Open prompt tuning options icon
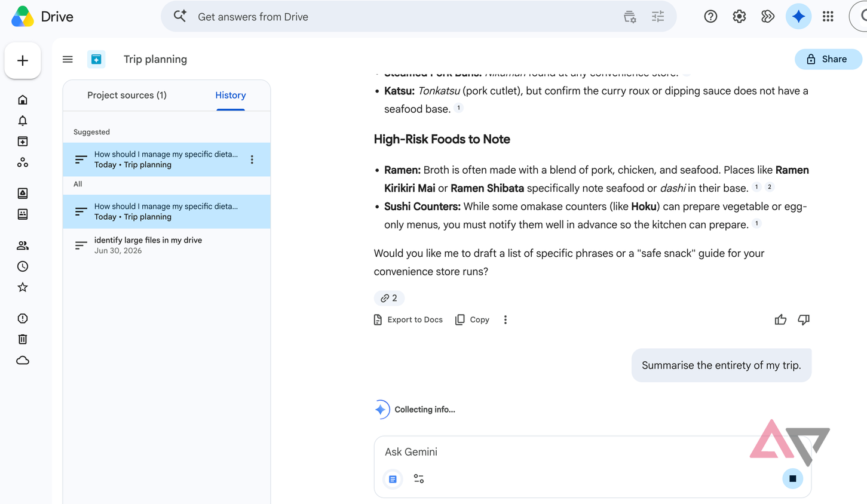Viewport: 867px width, 504px height. (419, 479)
